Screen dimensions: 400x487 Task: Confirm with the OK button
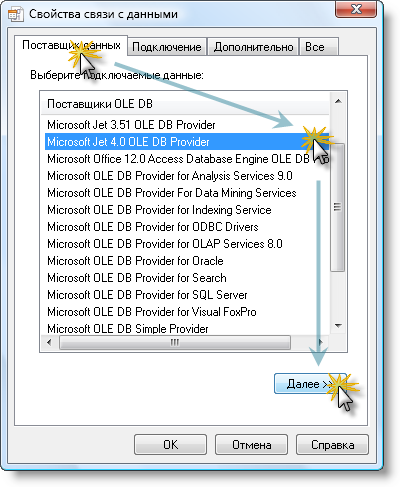170,444
